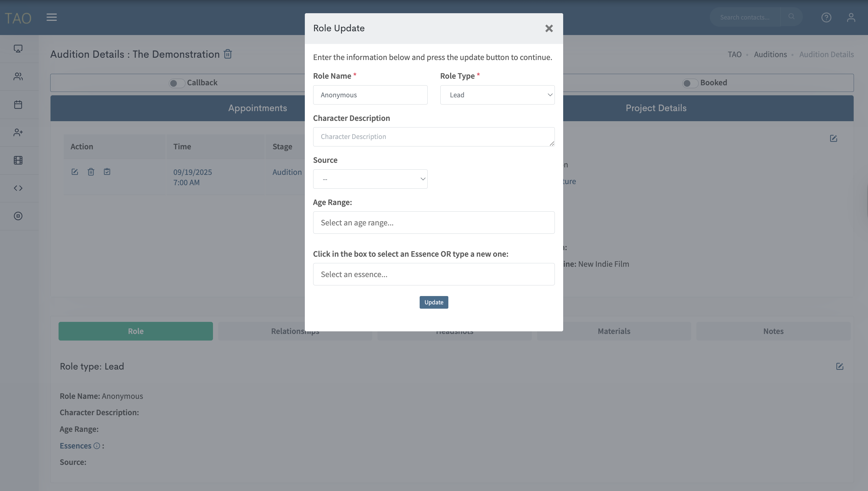Image resolution: width=868 pixels, height=491 pixels.
Task: Click the film reel sidebar icon
Action: 18,160
